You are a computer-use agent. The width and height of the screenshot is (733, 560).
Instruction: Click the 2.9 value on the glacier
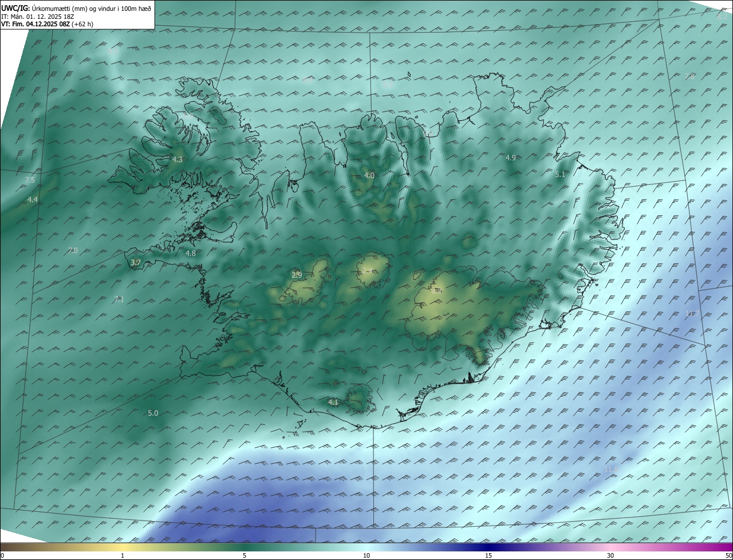(x=297, y=275)
